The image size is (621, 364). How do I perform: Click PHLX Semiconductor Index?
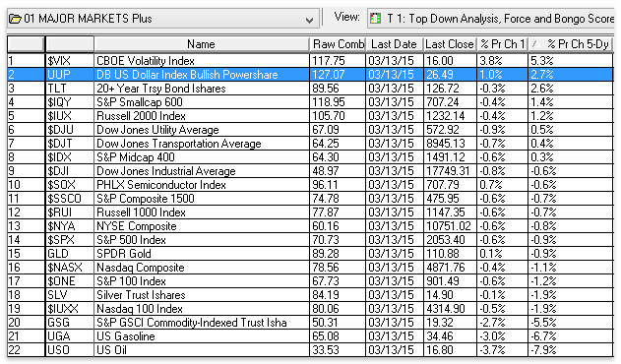(x=161, y=185)
